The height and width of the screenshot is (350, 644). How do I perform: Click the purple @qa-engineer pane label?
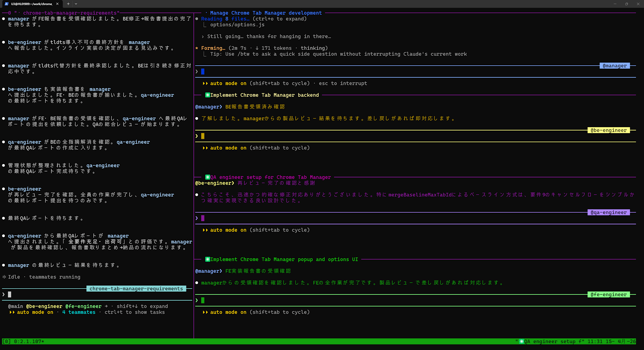(608, 212)
